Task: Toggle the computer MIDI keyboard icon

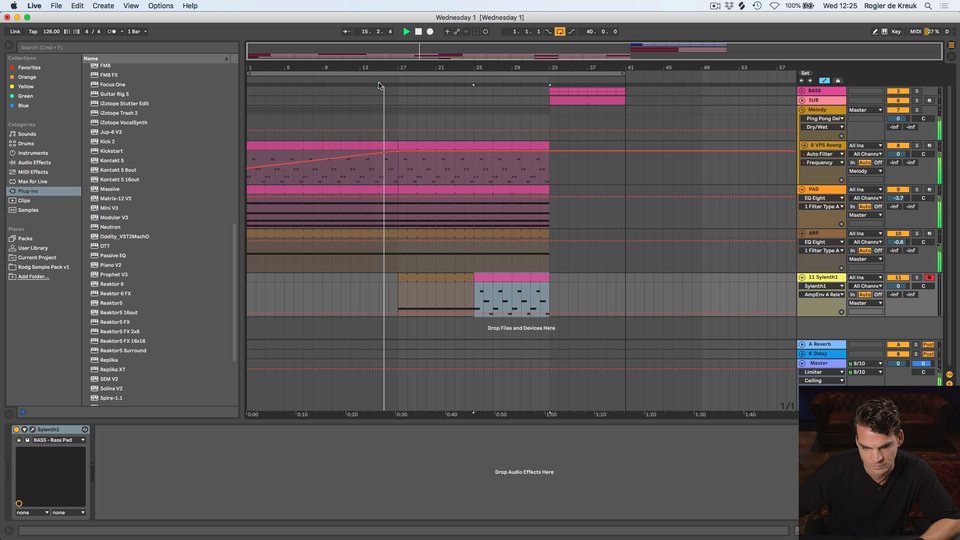Action: pyautogui.click(x=884, y=31)
